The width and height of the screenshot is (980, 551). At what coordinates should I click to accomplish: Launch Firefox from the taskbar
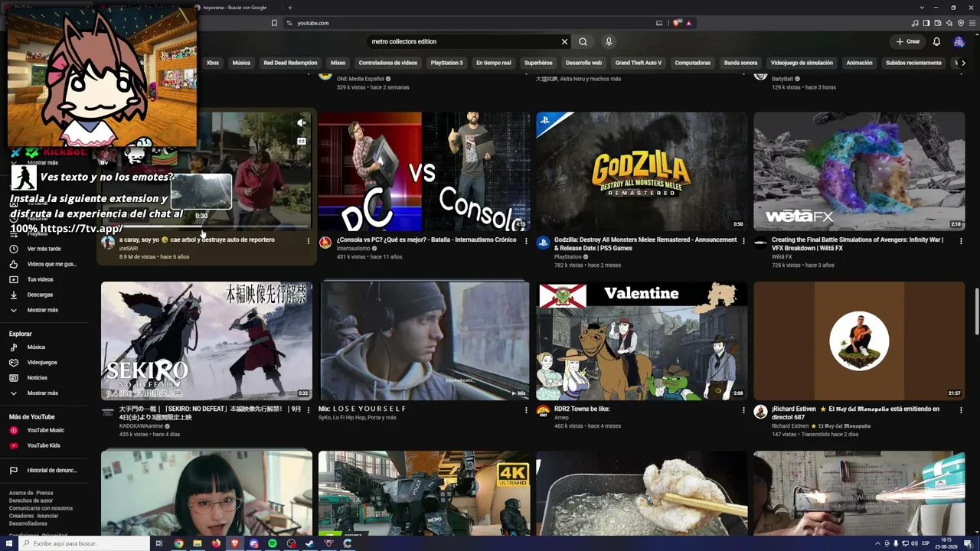click(216, 543)
